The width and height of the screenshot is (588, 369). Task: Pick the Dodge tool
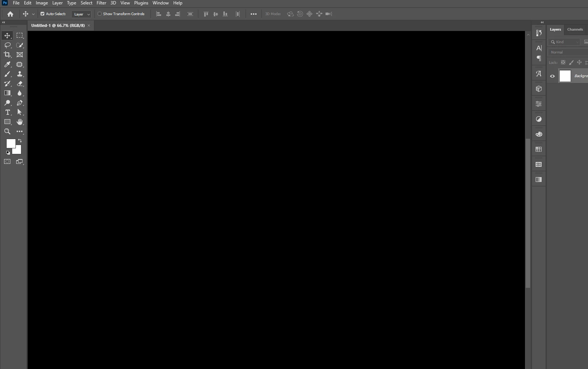click(x=7, y=103)
